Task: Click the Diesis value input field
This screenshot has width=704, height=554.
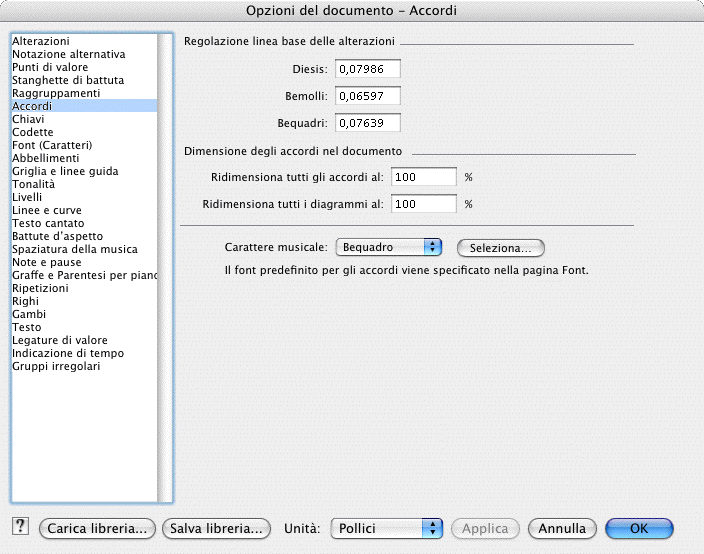Action: [x=366, y=69]
